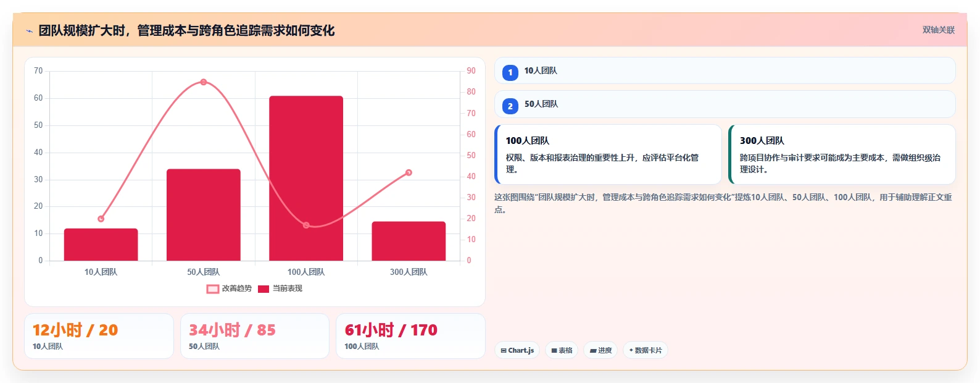Click the Chart.js tag chip
Image resolution: width=980 pixels, height=383 pixels.
[x=517, y=350]
